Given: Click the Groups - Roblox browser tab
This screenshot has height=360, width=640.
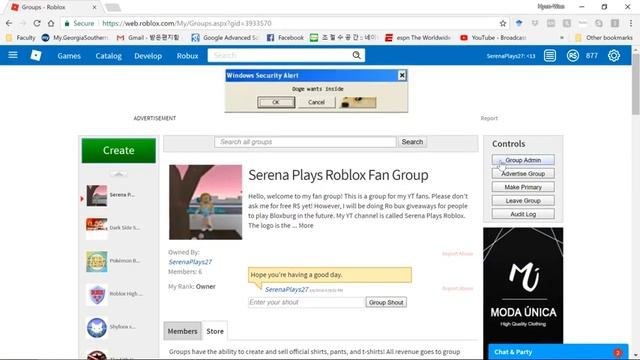Looking at the screenshot, I should pyautogui.click(x=53, y=7).
